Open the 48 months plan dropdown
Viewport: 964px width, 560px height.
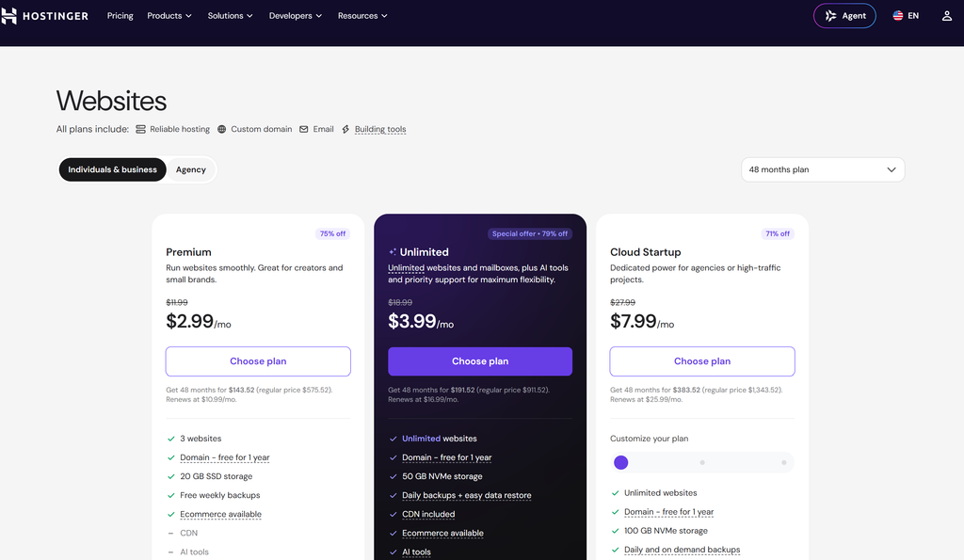pyautogui.click(x=823, y=169)
